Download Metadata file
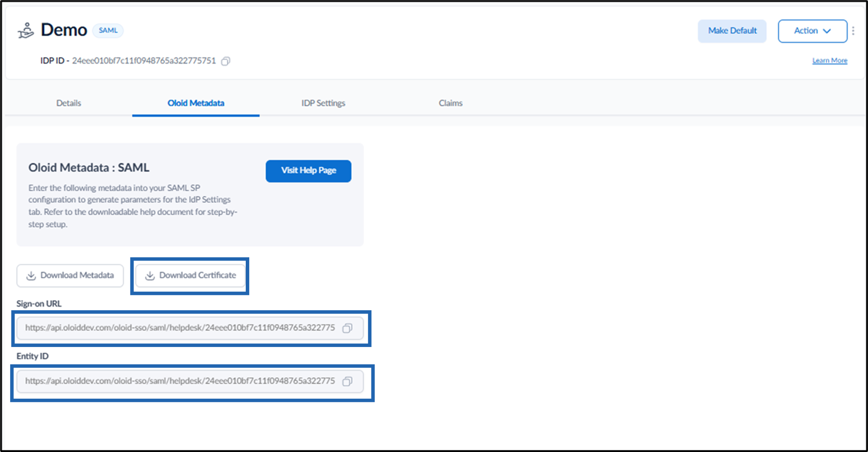The width and height of the screenshot is (868, 452). pyautogui.click(x=70, y=276)
